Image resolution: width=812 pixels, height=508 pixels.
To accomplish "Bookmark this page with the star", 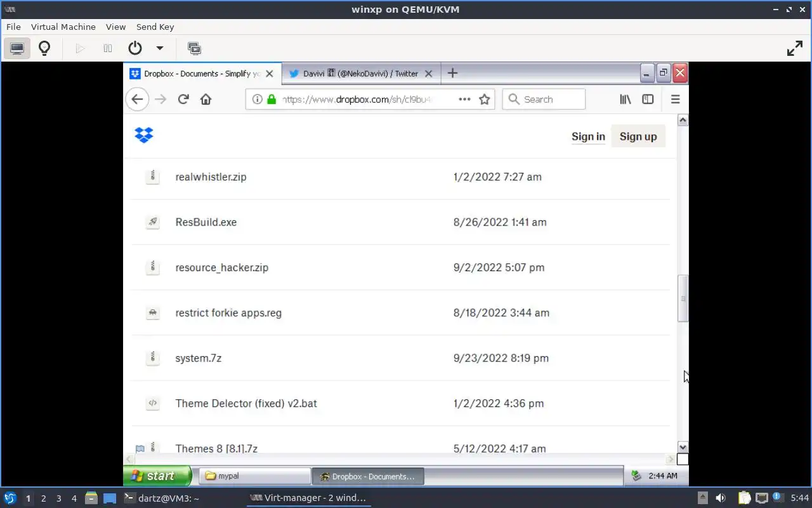I will click(x=485, y=99).
